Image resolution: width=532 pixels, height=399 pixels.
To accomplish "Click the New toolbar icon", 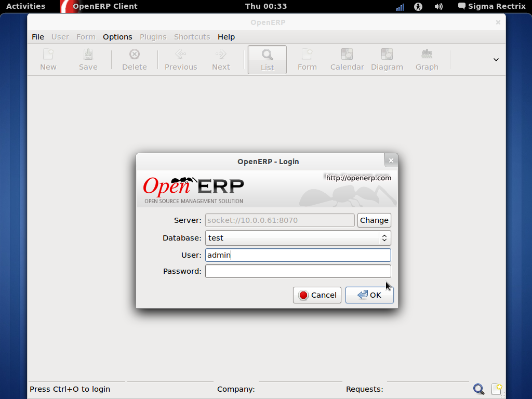I will [48, 60].
